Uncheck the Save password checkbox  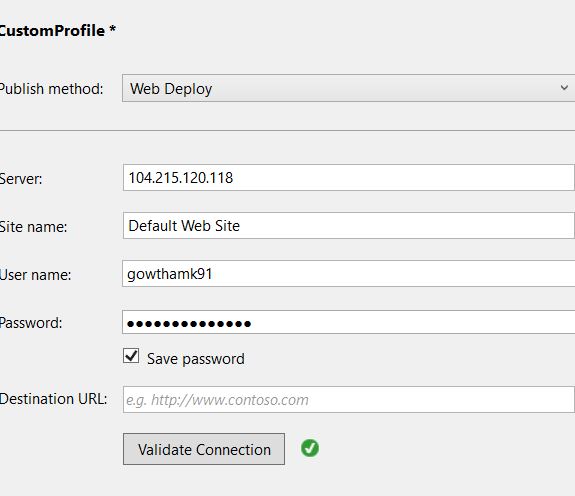pos(131,356)
